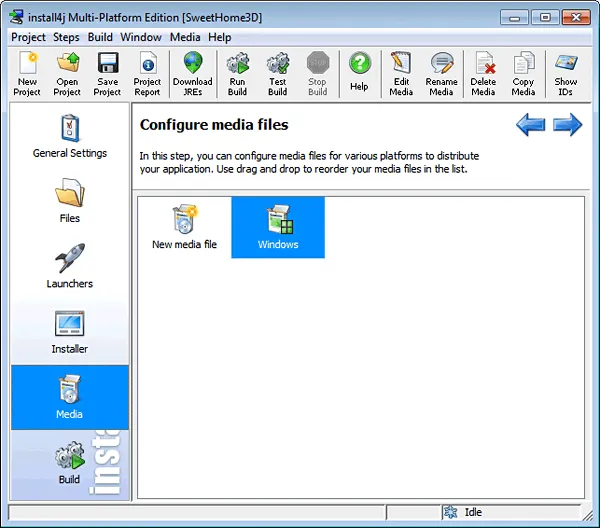Image resolution: width=600 pixels, height=528 pixels.
Task: Click Copy Media toolbar icon
Action: [x=523, y=74]
